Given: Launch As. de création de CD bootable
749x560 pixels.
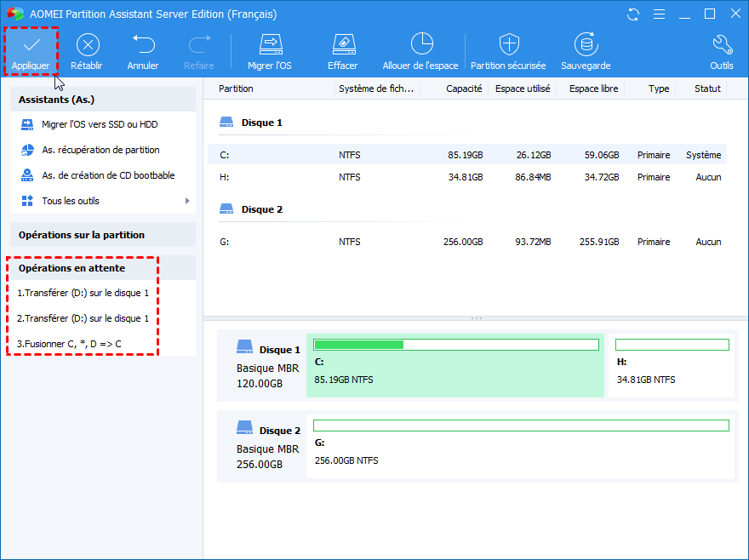Looking at the screenshot, I should (108, 175).
